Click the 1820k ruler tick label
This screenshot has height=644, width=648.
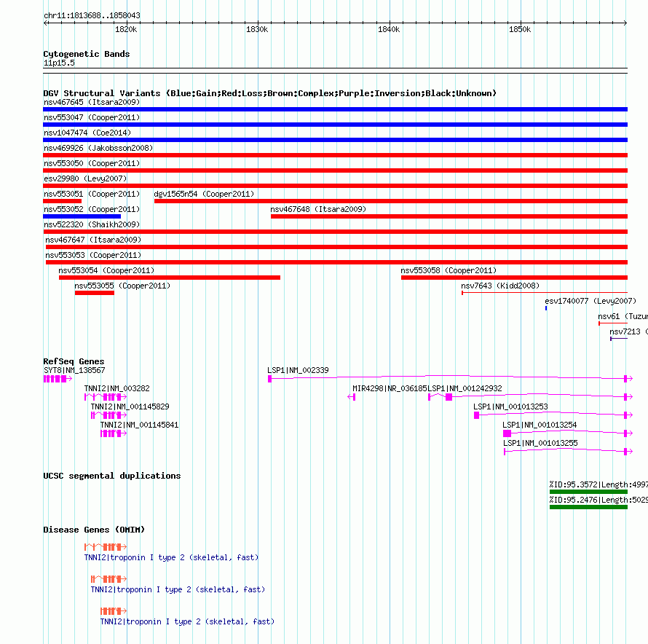pos(126,29)
